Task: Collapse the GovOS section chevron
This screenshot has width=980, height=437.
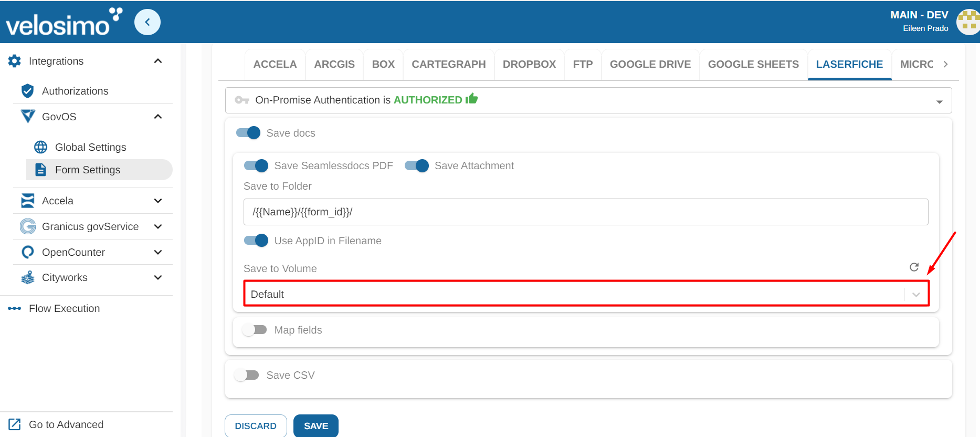Action: 158,117
